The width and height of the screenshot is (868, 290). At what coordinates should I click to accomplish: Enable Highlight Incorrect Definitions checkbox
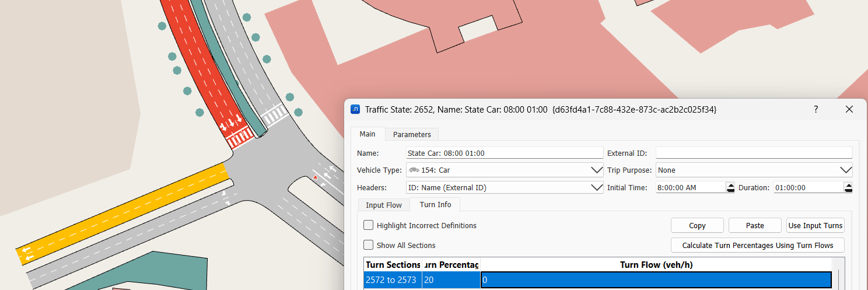pos(369,225)
